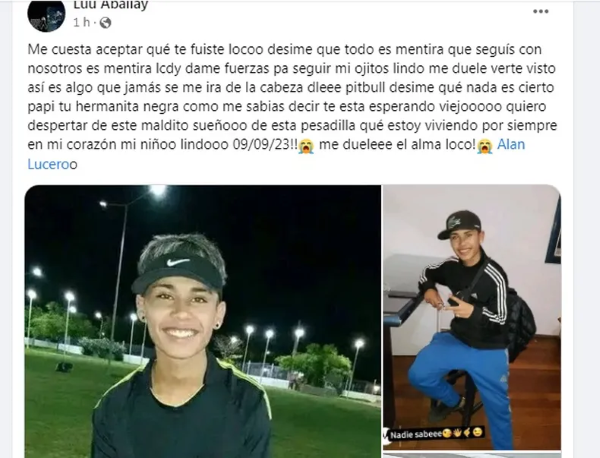Click the Nadie sabeee caption text

click(x=415, y=434)
